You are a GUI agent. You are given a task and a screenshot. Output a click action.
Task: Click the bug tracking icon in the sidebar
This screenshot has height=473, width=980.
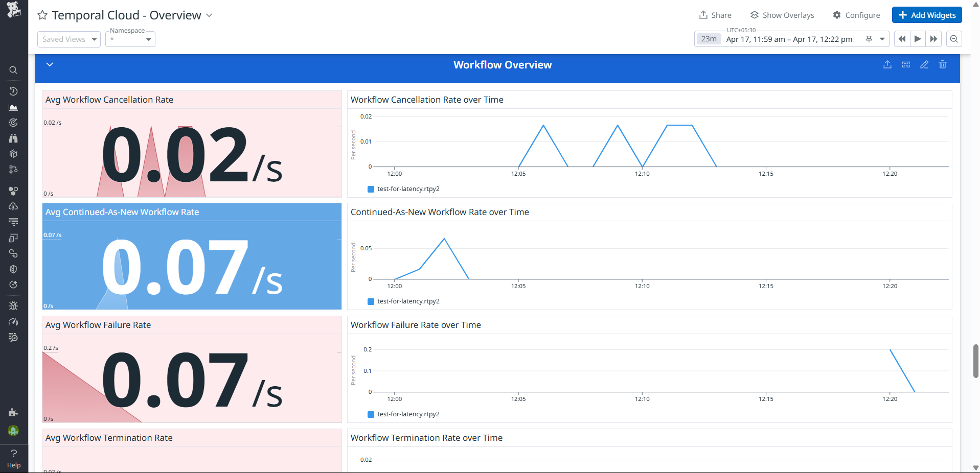(x=13, y=305)
